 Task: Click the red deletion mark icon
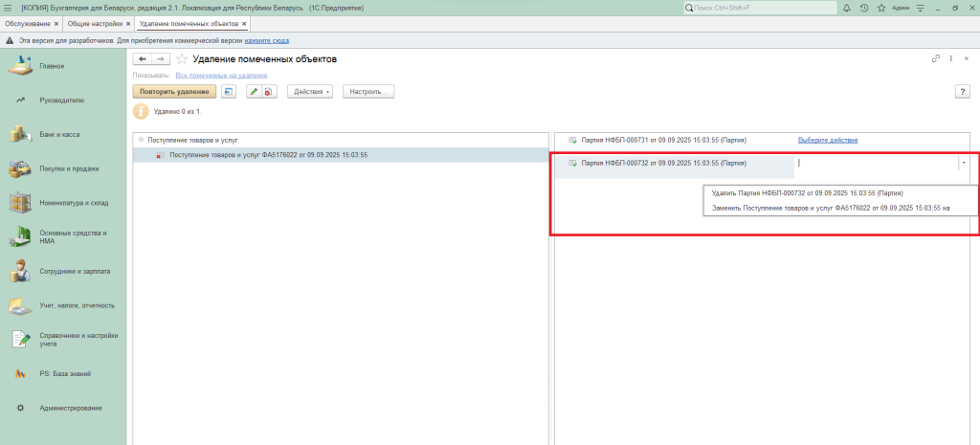click(269, 92)
